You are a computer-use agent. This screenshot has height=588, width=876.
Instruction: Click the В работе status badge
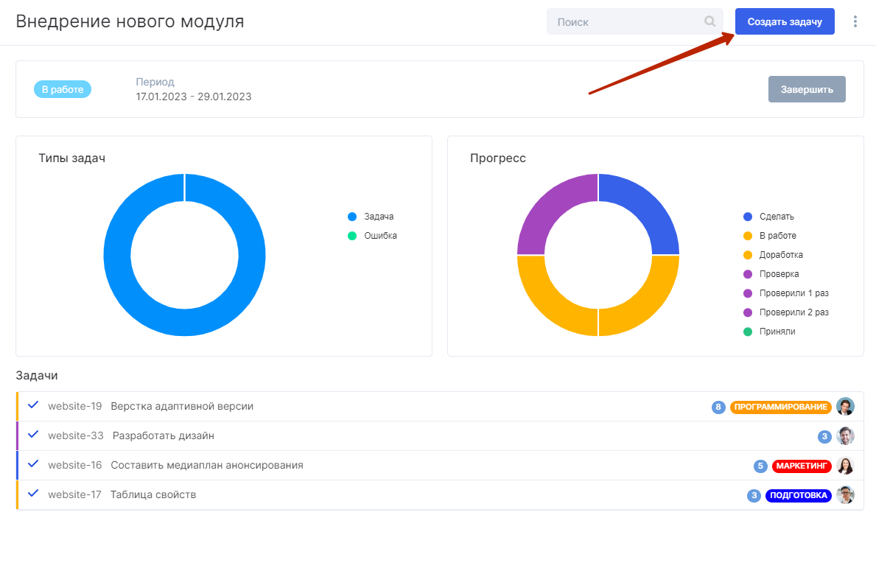63,89
